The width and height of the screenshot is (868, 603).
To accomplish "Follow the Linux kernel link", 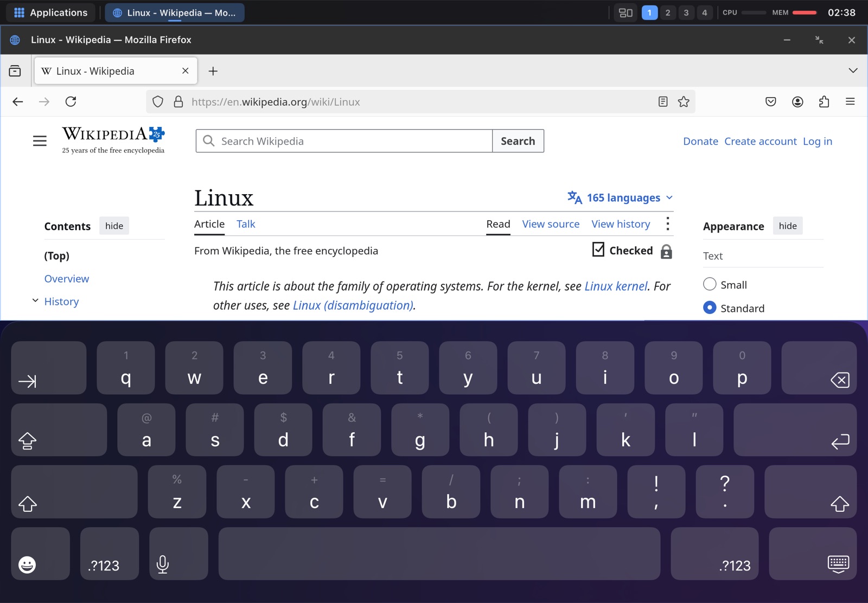I will [x=616, y=286].
